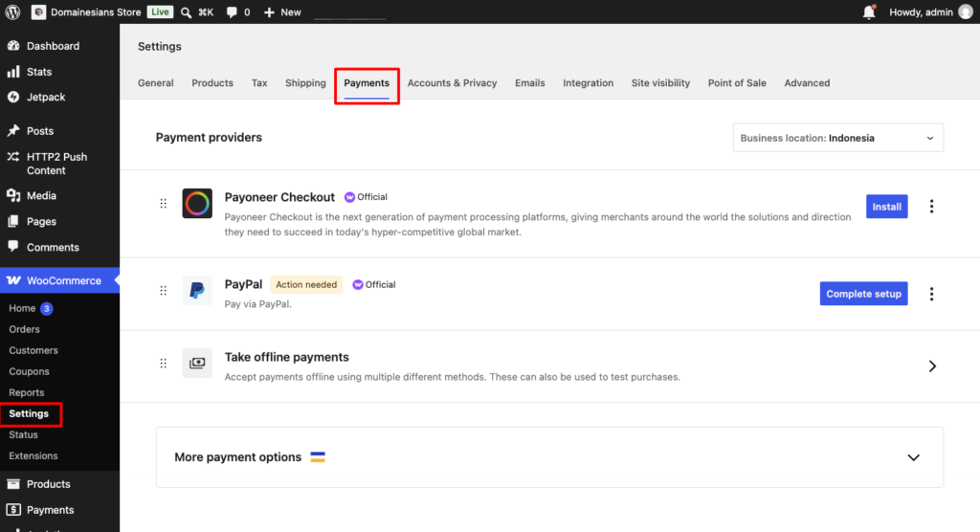
Task: Open the comments bubble in admin bar
Action: coord(232,11)
